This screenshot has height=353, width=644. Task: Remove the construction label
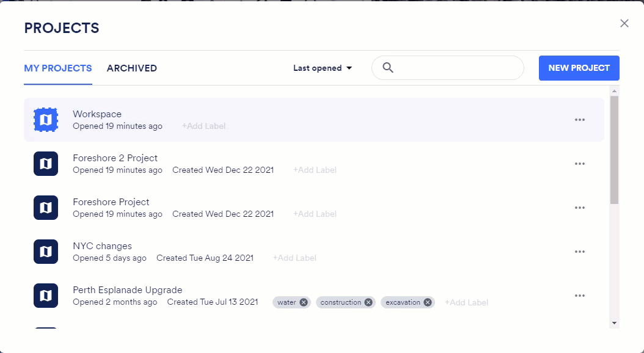[x=368, y=302]
